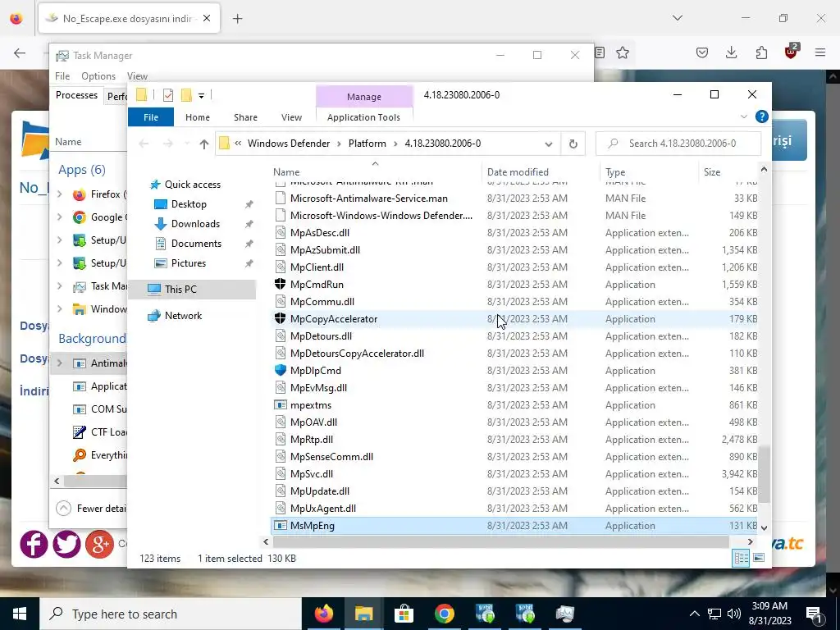Click the Google Plus share icon
The width and height of the screenshot is (840, 630).
99,544
